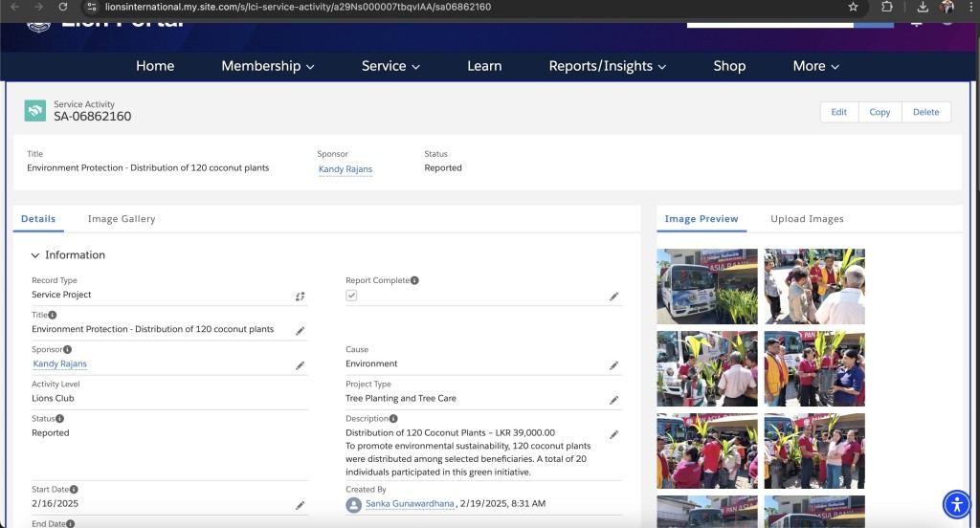Screen dimensions: 980x528
Task: Go forward using browser forward arrow
Action: [x=38, y=7]
